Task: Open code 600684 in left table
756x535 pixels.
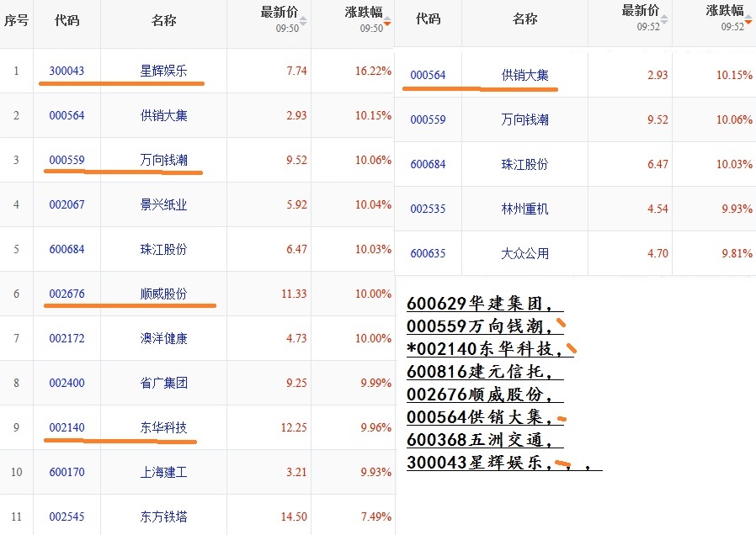Action: tap(67, 250)
